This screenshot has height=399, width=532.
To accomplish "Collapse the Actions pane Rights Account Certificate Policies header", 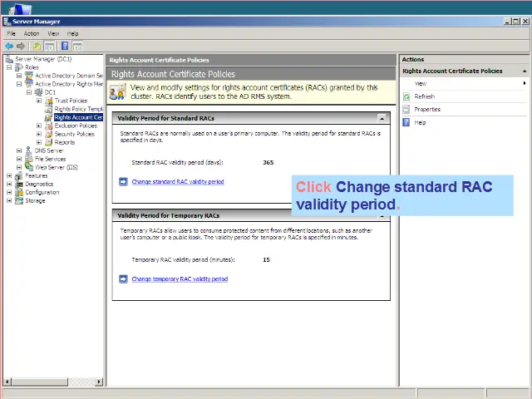I will click(525, 71).
